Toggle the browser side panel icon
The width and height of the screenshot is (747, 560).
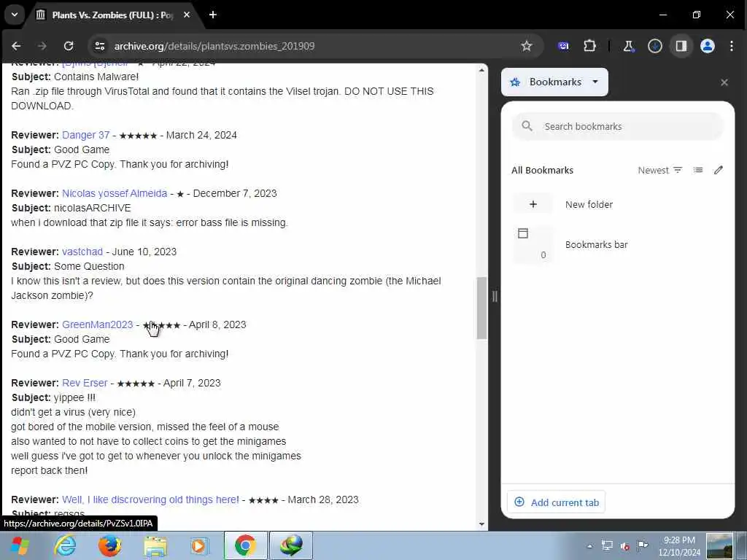pyautogui.click(x=681, y=46)
